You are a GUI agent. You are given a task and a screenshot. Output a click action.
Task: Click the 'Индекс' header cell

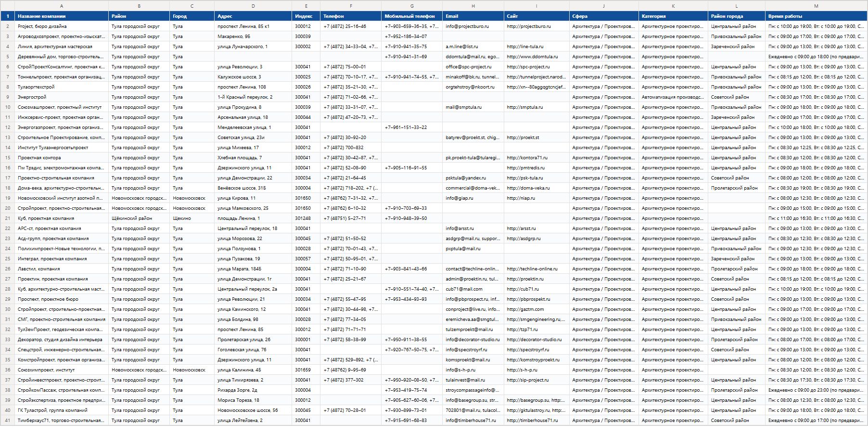[x=306, y=16]
